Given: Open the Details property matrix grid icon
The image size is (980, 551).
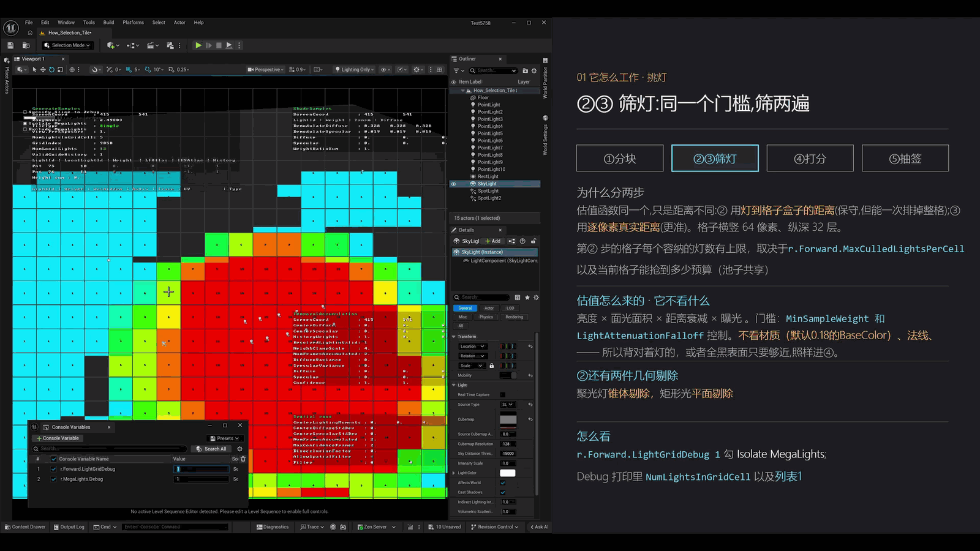Looking at the screenshot, I should click(518, 298).
